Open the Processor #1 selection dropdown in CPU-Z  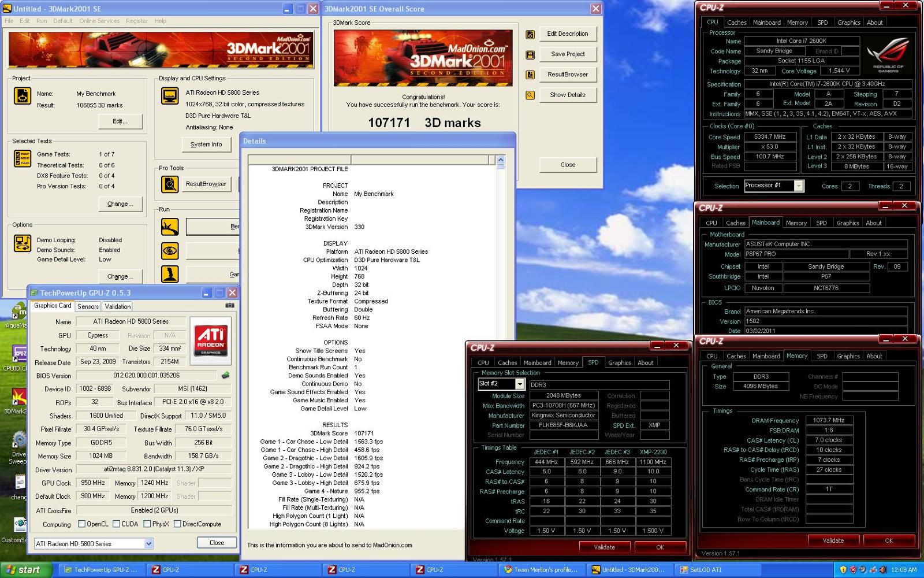(x=798, y=186)
